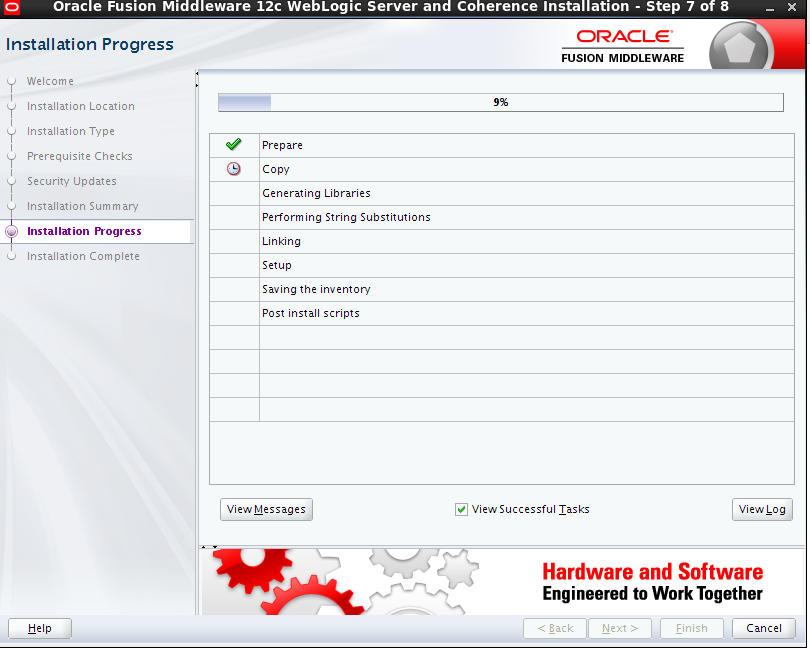Select the Security Updates step
The width and height of the screenshot is (810, 648).
pyautogui.click(x=72, y=181)
